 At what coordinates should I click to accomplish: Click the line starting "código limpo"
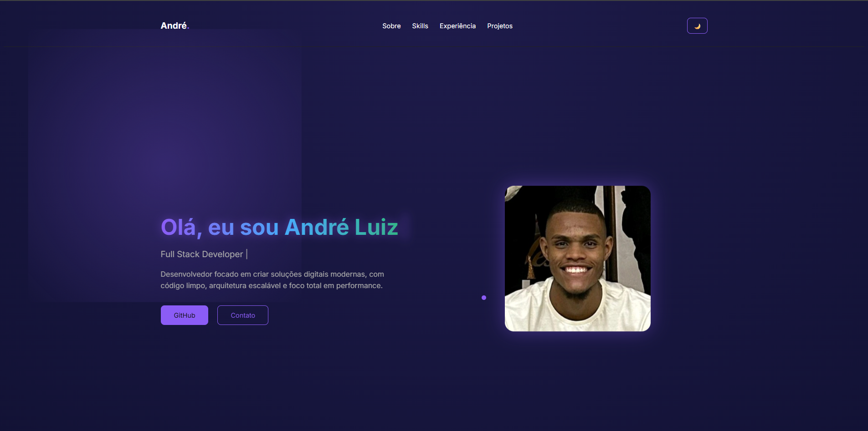tap(272, 285)
